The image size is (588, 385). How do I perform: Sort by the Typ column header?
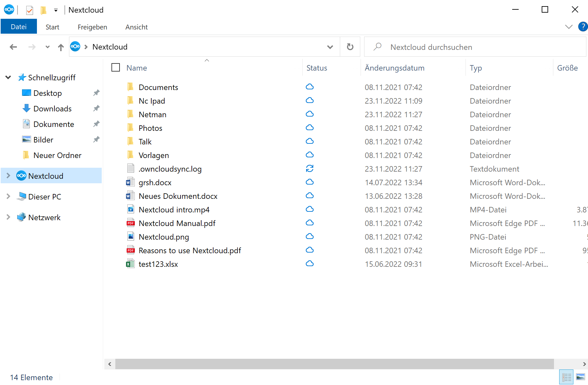[x=476, y=68]
